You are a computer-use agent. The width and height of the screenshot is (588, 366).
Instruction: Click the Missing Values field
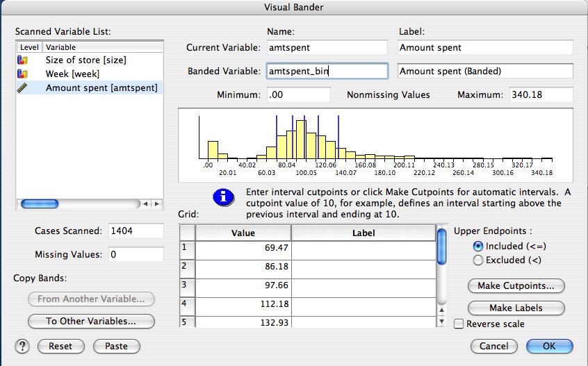coord(136,254)
